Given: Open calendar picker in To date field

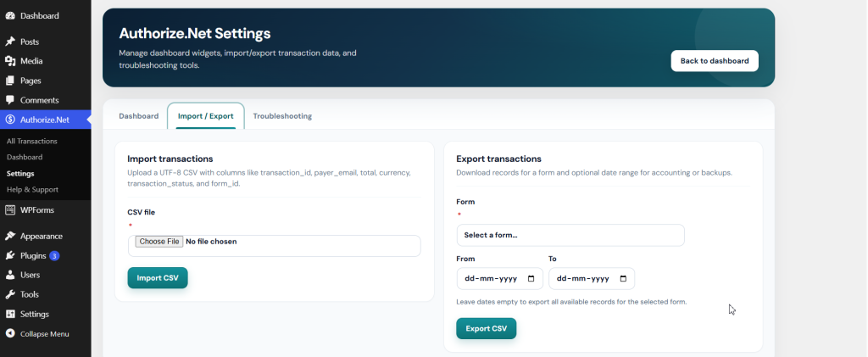Looking at the screenshot, I should (x=623, y=279).
